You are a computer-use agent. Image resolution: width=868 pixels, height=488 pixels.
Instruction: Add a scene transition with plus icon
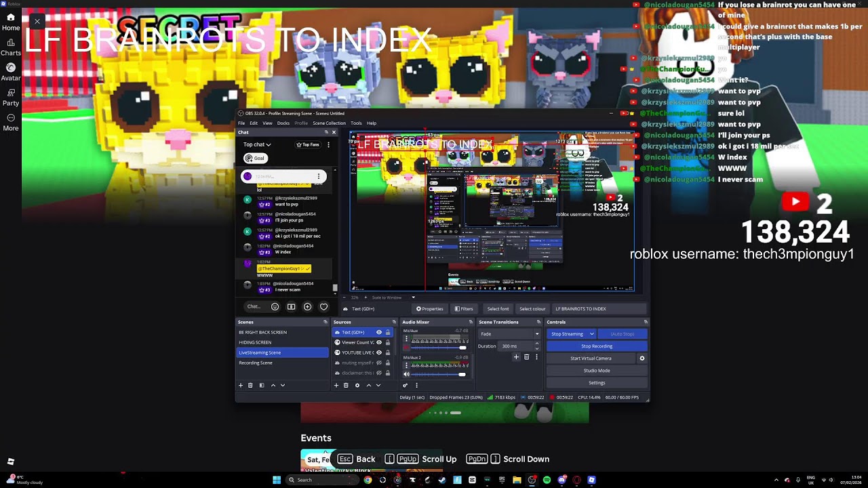tap(516, 357)
